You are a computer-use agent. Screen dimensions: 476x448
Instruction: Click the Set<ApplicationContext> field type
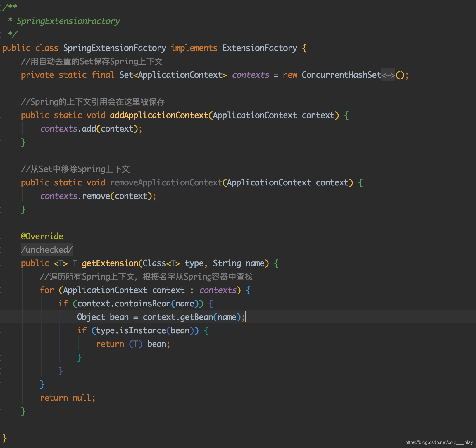(173, 75)
